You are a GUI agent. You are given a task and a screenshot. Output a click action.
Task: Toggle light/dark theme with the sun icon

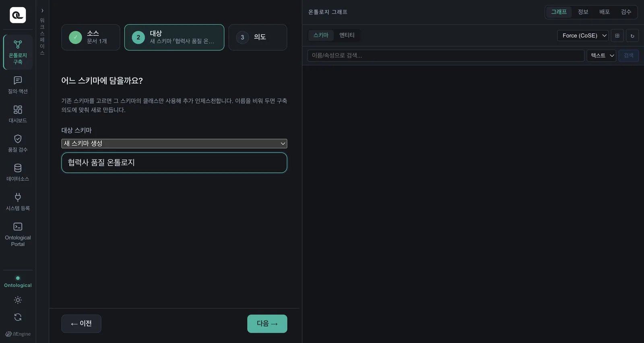pyautogui.click(x=18, y=300)
